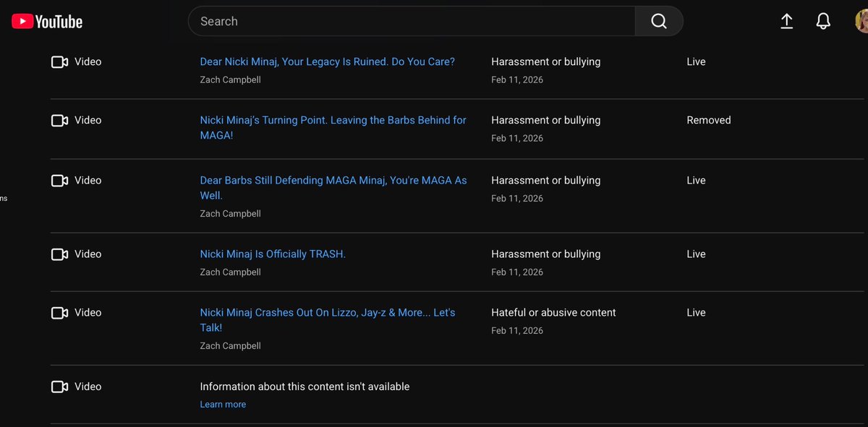
Task: Click the search magnifier icon
Action: (658, 21)
